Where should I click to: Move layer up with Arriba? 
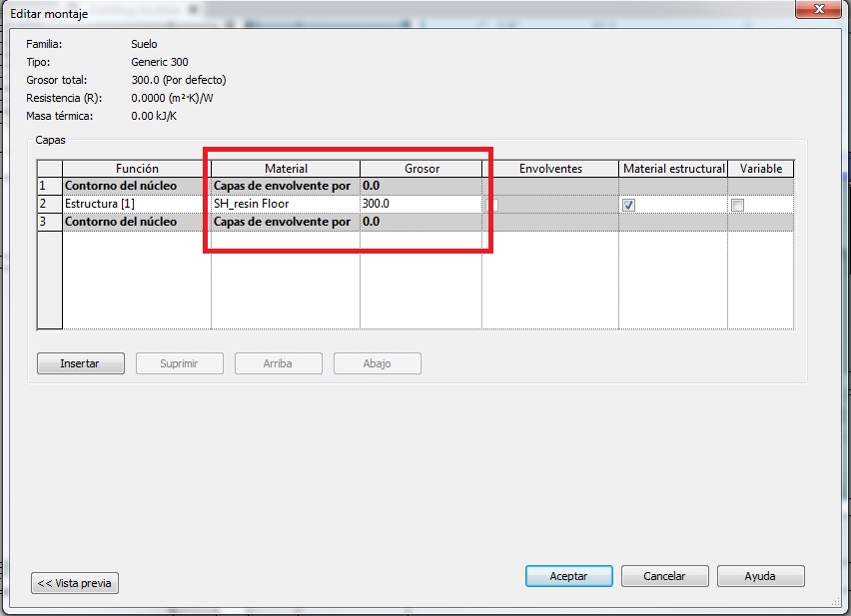tap(278, 363)
